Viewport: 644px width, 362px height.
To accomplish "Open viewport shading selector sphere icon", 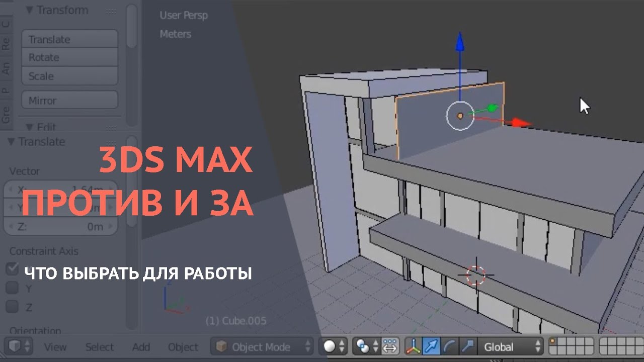I will tap(334, 346).
